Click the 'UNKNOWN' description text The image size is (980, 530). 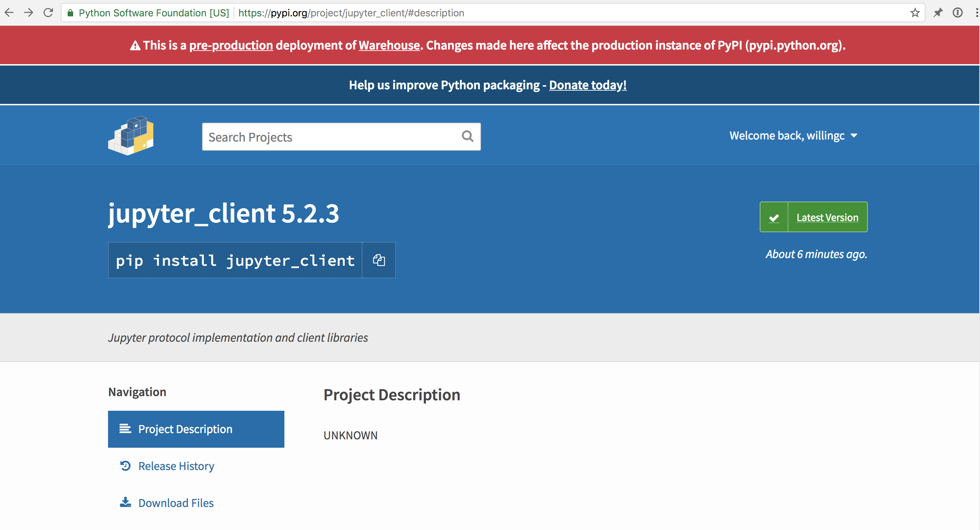click(350, 435)
